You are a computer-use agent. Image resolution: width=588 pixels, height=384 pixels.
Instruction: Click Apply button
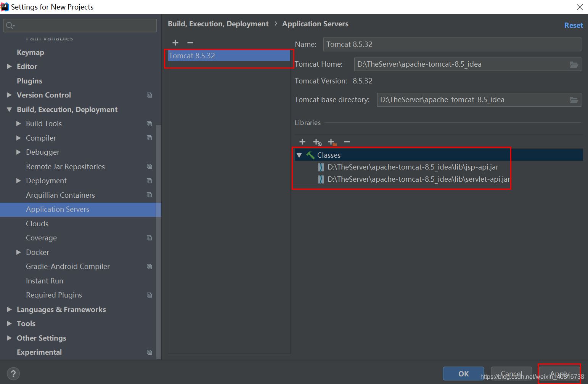(559, 374)
